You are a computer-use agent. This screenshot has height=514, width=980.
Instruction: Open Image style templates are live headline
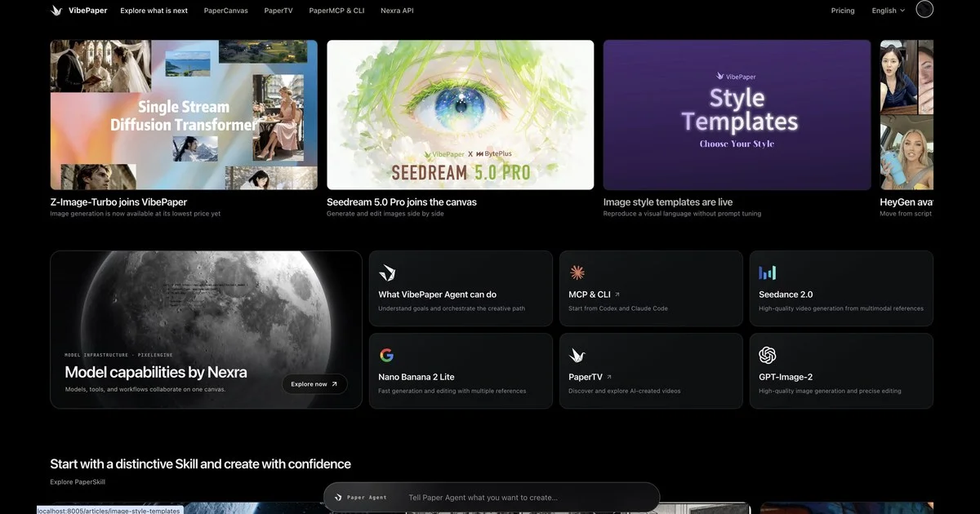[x=668, y=202]
